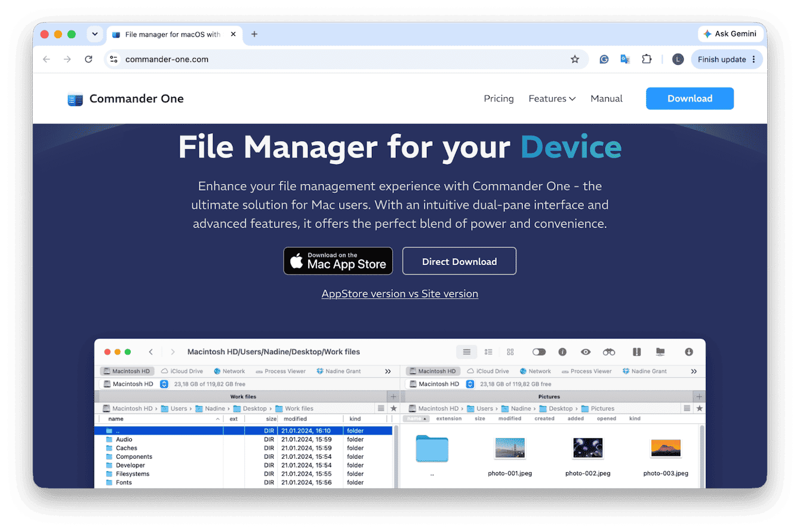Open AppStore version vs Site version link

pyautogui.click(x=399, y=294)
